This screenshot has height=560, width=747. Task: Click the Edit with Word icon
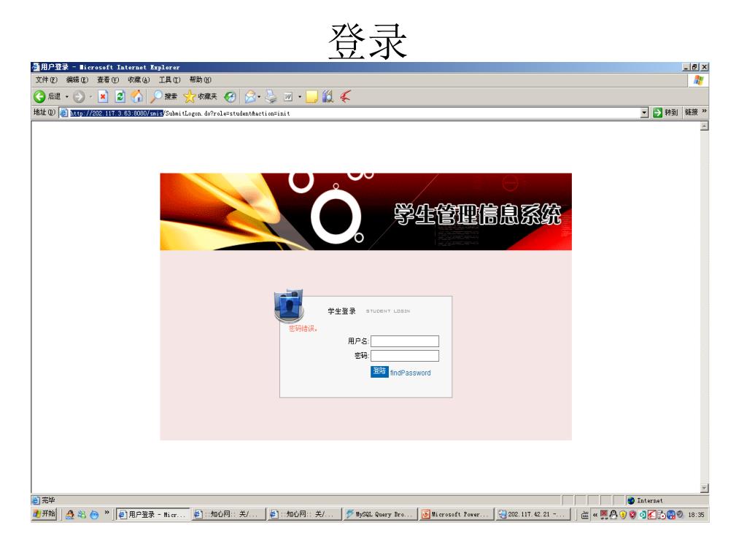pyautogui.click(x=288, y=97)
